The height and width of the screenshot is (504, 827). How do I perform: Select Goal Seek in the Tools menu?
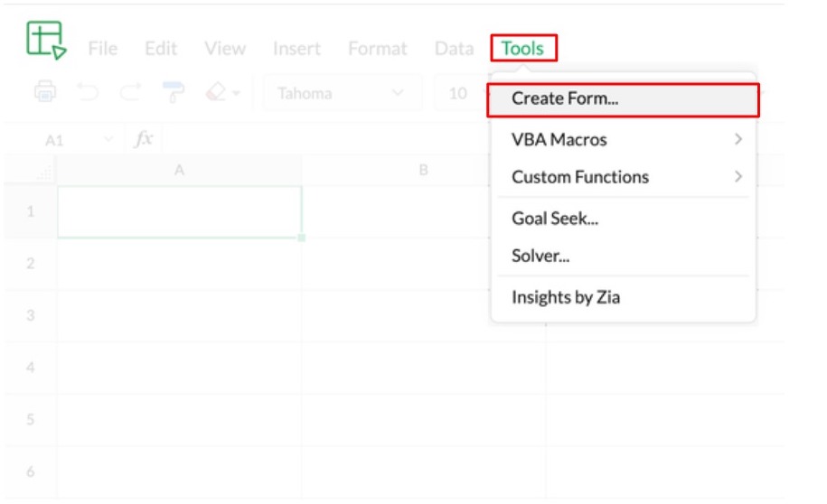click(554, 219)
